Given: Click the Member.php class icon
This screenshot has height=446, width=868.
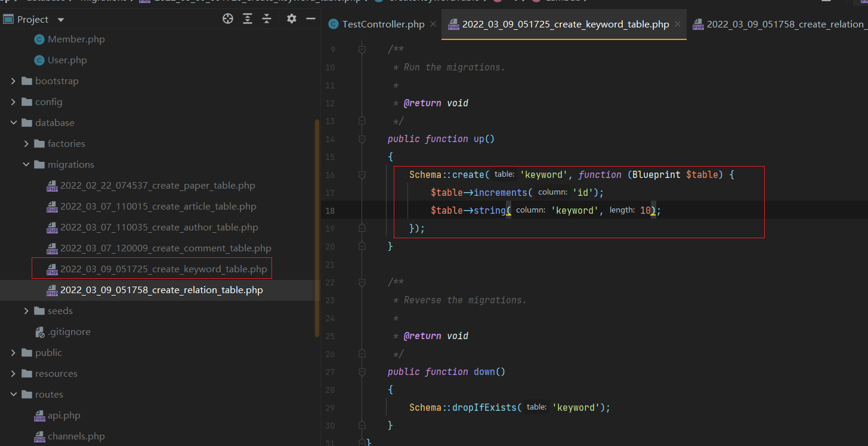Looking at the screenshot, I should tap(39, 39).
